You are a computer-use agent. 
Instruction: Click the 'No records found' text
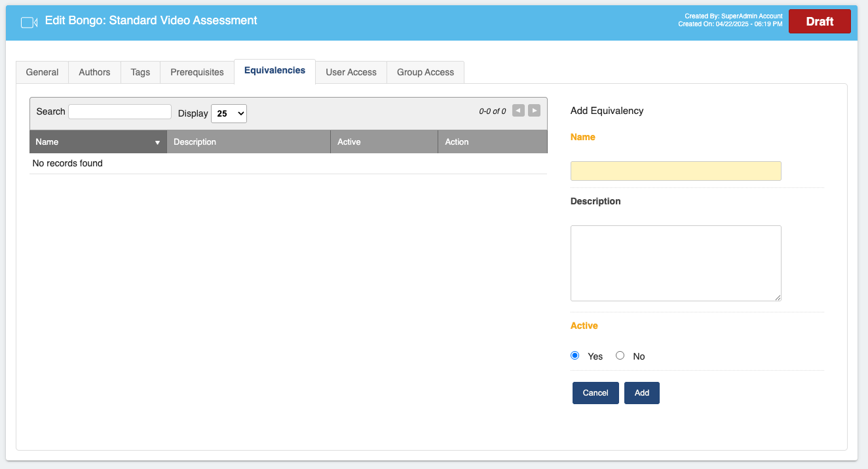pyautogui.click(x=67, y=163)
